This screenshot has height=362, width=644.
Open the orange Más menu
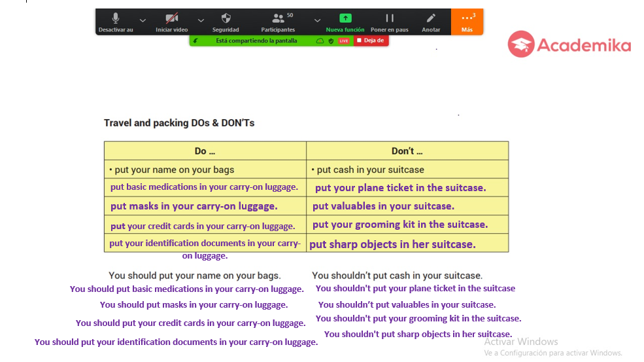[467, 22]
